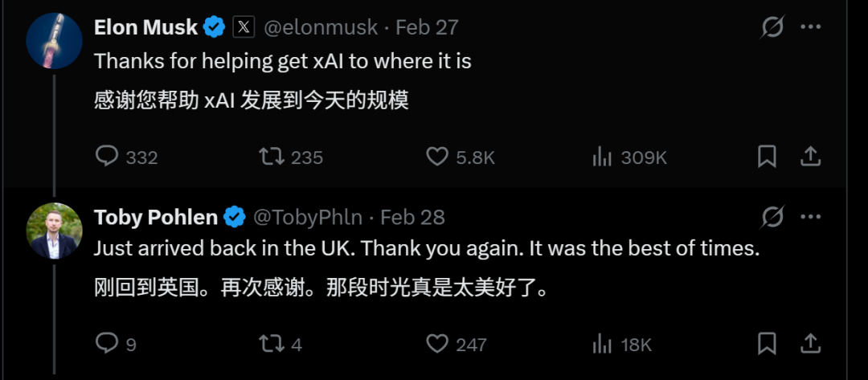Image resolution: width=868 pixels, height=380 pixels.
Task: Share Elon Musk's tweet
Action: 811,156
